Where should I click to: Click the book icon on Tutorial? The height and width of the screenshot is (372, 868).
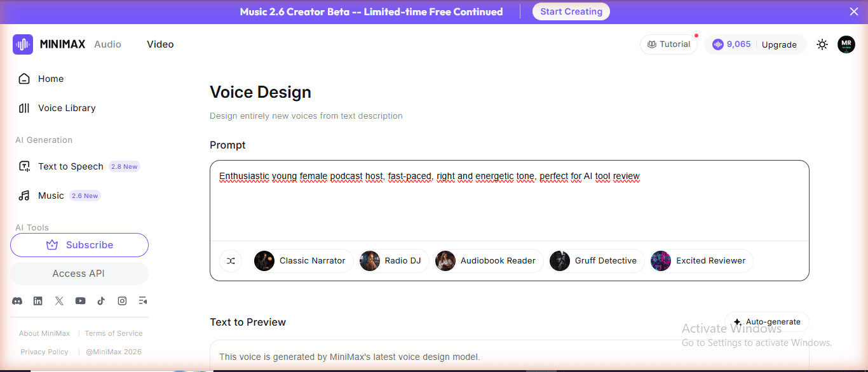651,44
